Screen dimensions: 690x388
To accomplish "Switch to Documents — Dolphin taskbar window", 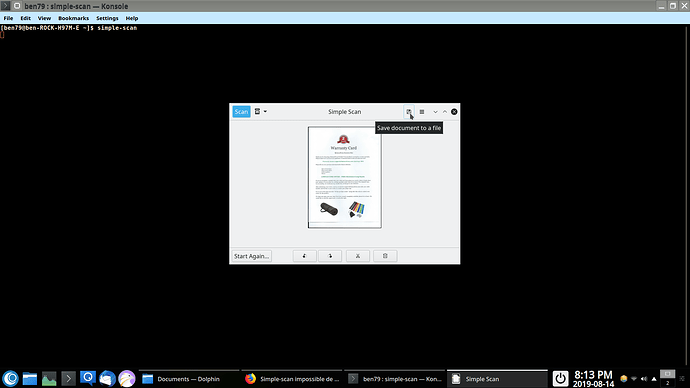I will point(189,379).
